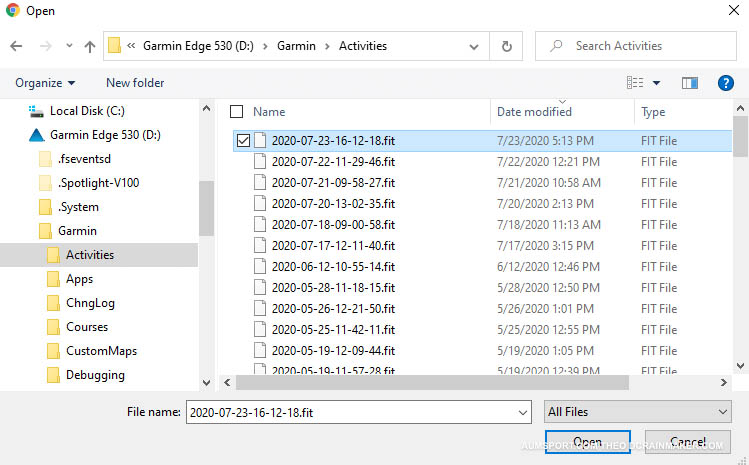Select Local Disk (C:) in tree
The width and height of the screenshot is (749, 465).
(87, 111)
